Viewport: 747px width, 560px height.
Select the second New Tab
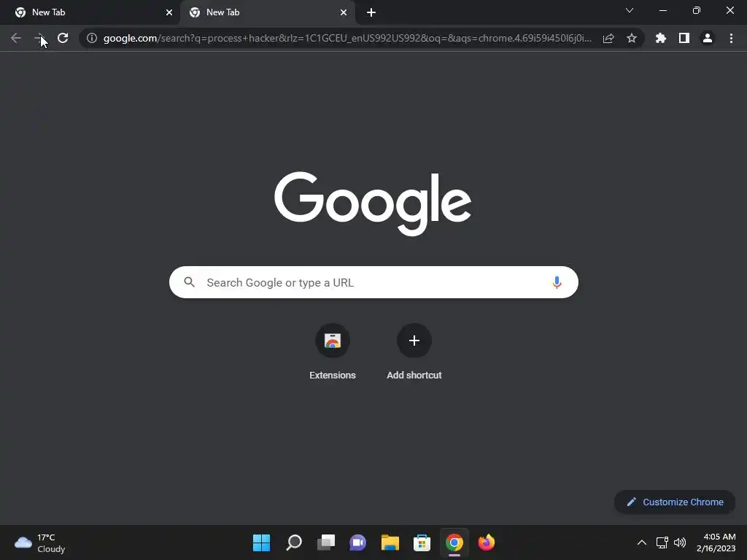click(x=267, y=13)
